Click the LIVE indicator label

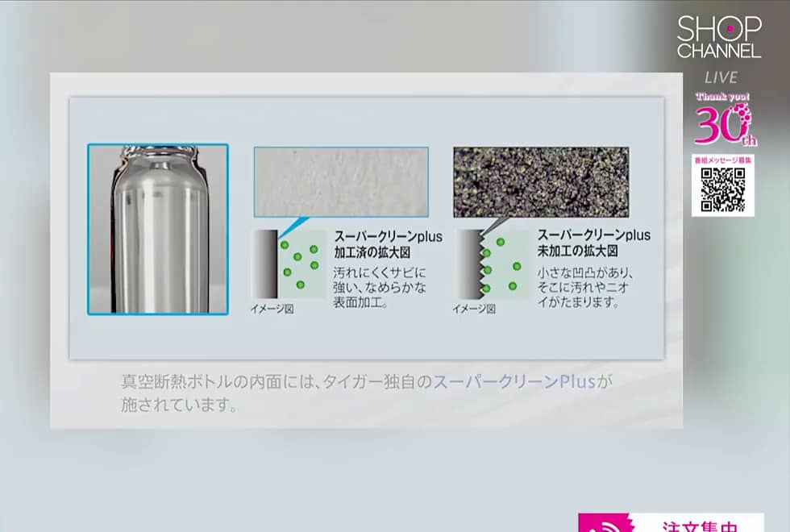pyautogui.click(x=721, y=77)
